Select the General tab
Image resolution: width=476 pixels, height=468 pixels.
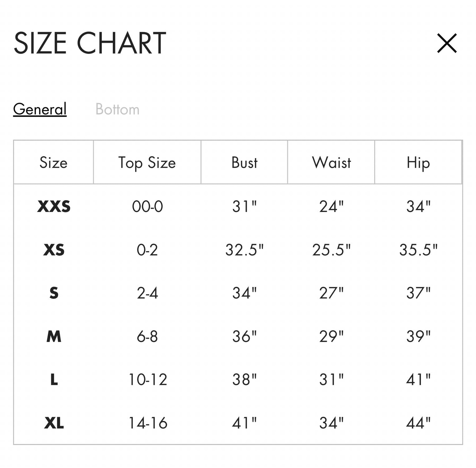(x=40, y=109)
